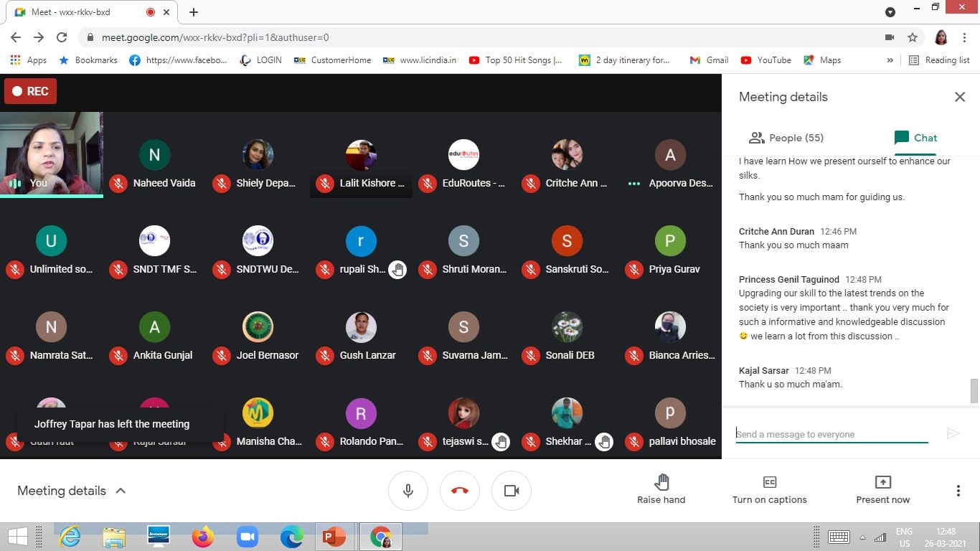
Task: Click the send message arrow icon
Action: (953, 433)
